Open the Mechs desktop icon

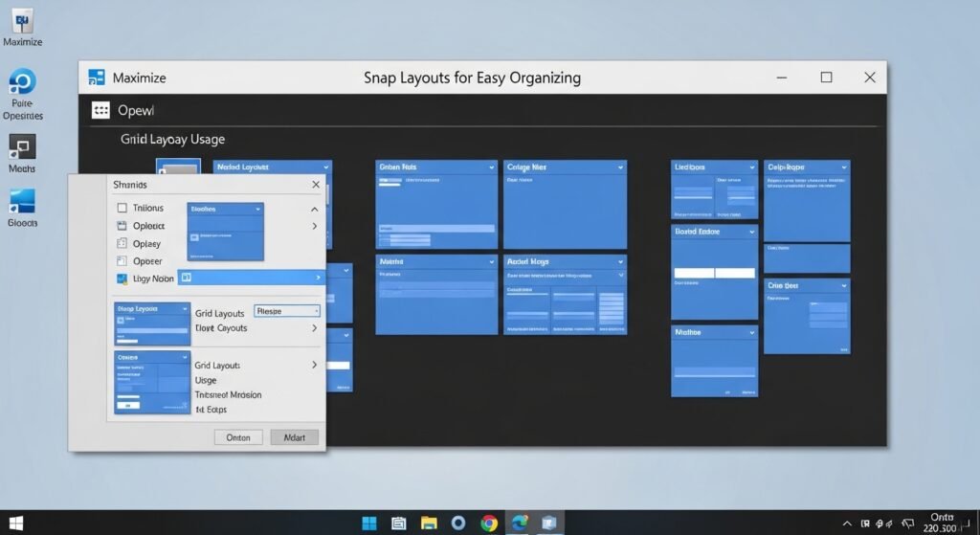pyautogui.click(x=22, y=147)
